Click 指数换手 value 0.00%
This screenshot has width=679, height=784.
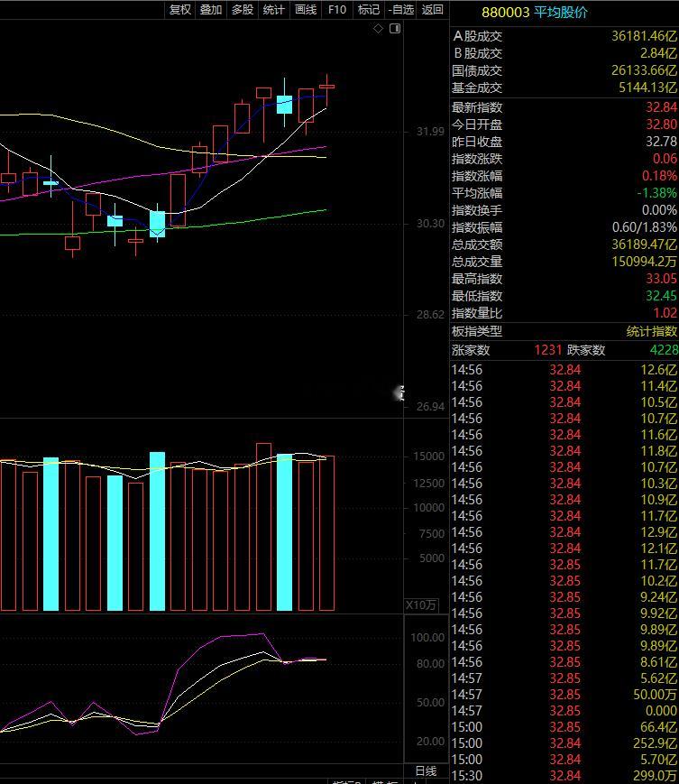(x=659, y=210)
